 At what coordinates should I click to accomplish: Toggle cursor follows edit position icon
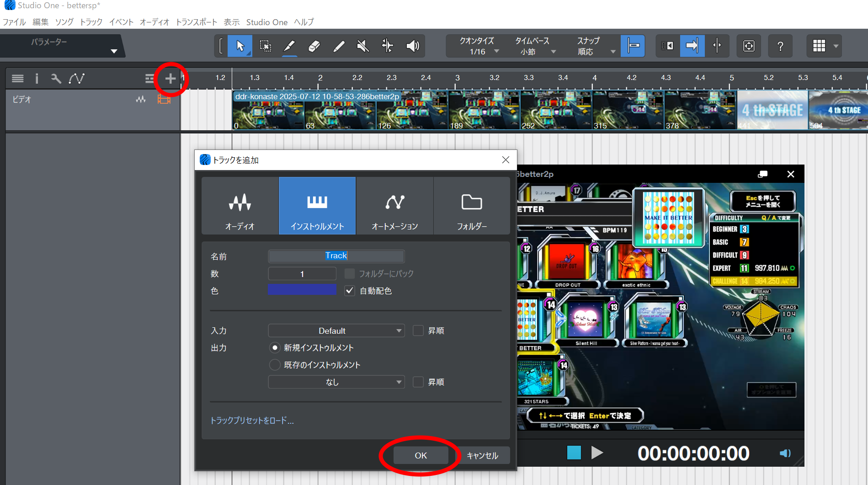[x=717, y=46]
